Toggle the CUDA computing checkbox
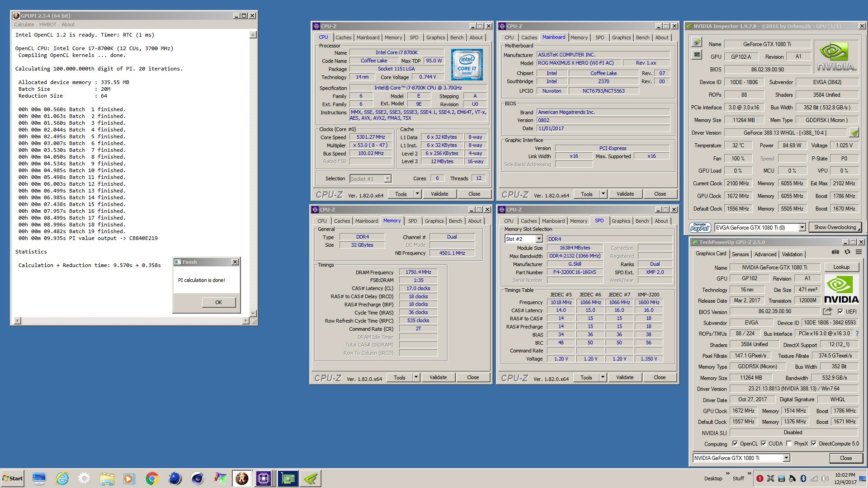 [x=764, y=444]
